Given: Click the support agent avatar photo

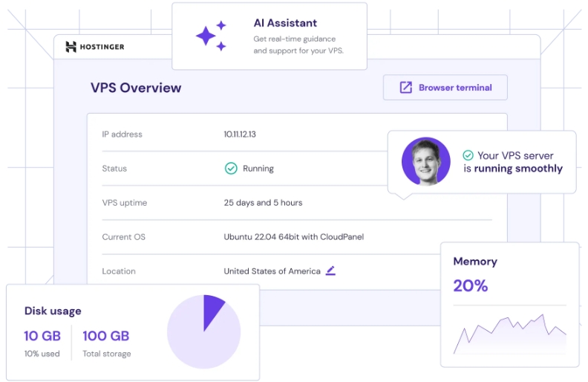Looking at the screenshot, I should [425, 161].
